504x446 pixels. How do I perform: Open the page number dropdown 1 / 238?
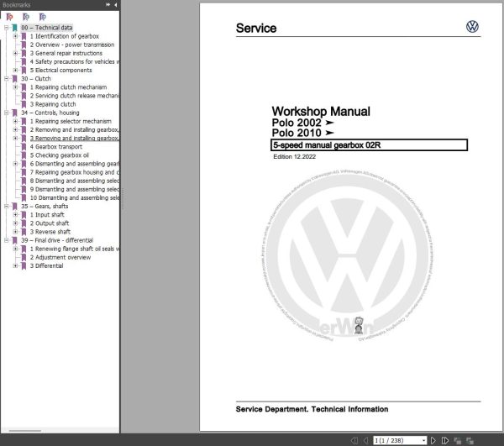tap(424, 440)
